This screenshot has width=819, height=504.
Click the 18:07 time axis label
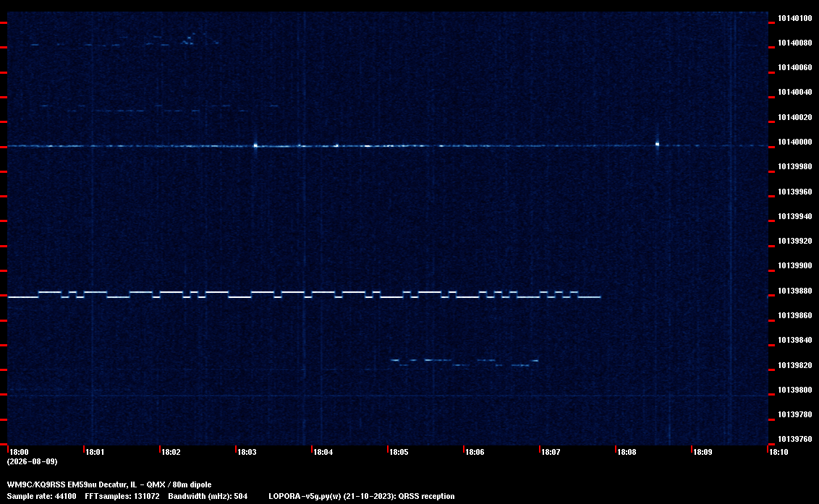coord(551,452)
